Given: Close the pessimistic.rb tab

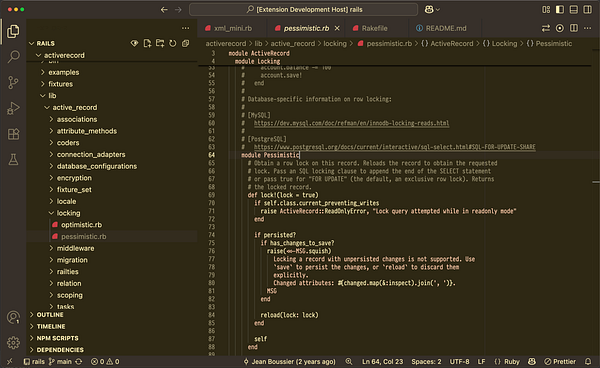Looking at the screenshot, I should pos(337,28).
